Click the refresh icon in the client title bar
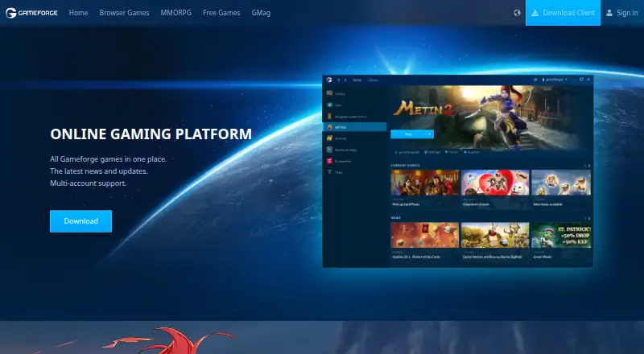 point(535,80)
